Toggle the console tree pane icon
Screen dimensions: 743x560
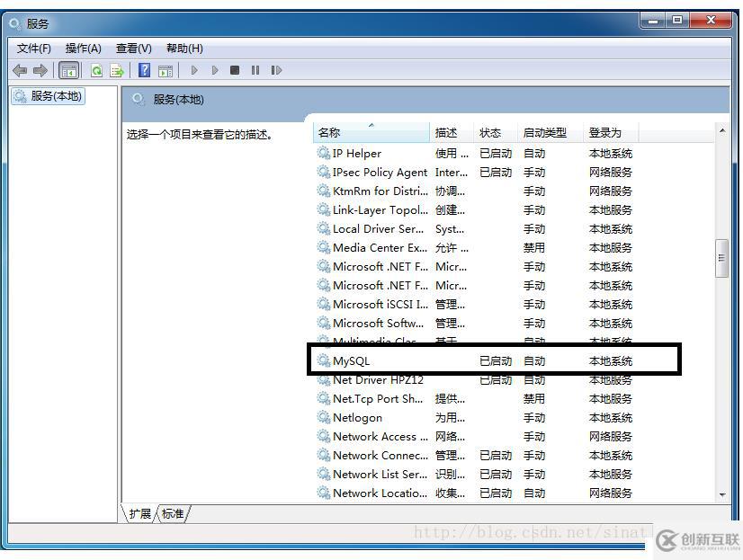coord(68,70)
